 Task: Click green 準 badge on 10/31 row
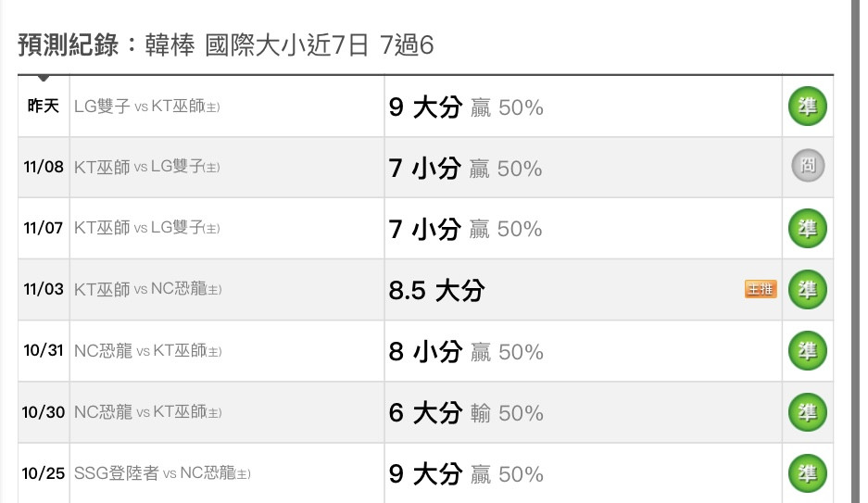tap(807, 351)
